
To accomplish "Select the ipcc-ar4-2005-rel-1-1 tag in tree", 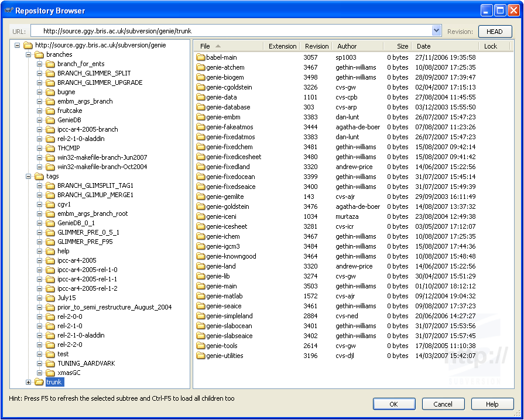I will pos(87,279).
